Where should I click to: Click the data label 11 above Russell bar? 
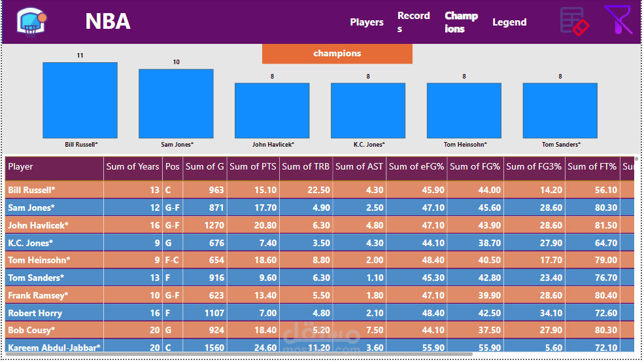[x=80, y=56]
